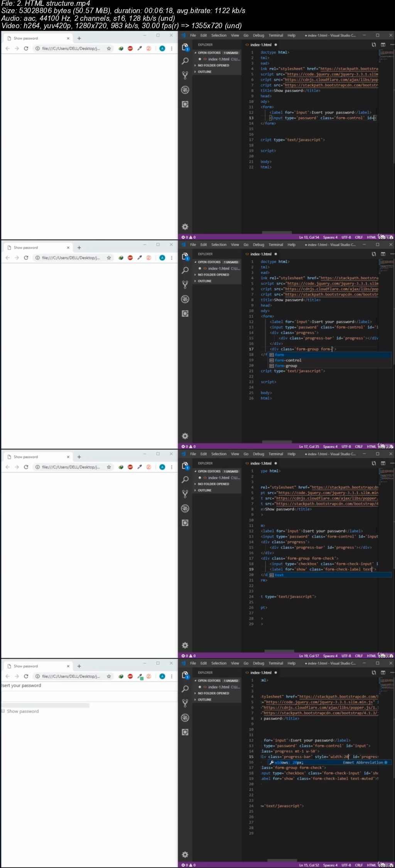This screenshot has width=395, height=868.
Task: Open the Debug bug icon in the Ln 19 frame
Action: [x=185, y=508]
